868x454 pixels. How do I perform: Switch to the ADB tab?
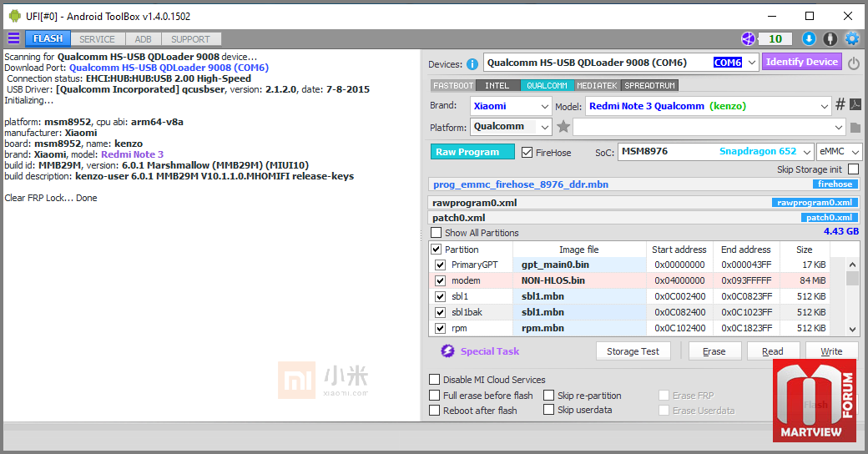click(x=143, y=38)
